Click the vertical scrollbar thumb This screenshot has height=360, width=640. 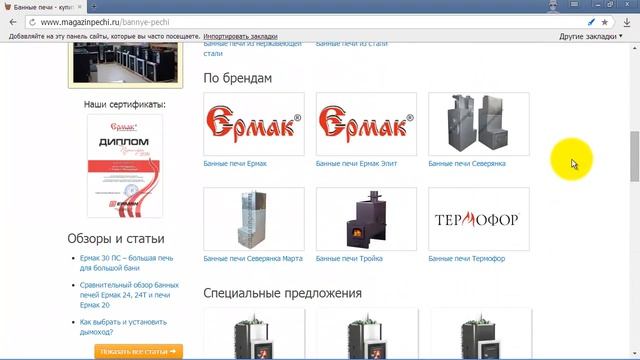(634, 156)
